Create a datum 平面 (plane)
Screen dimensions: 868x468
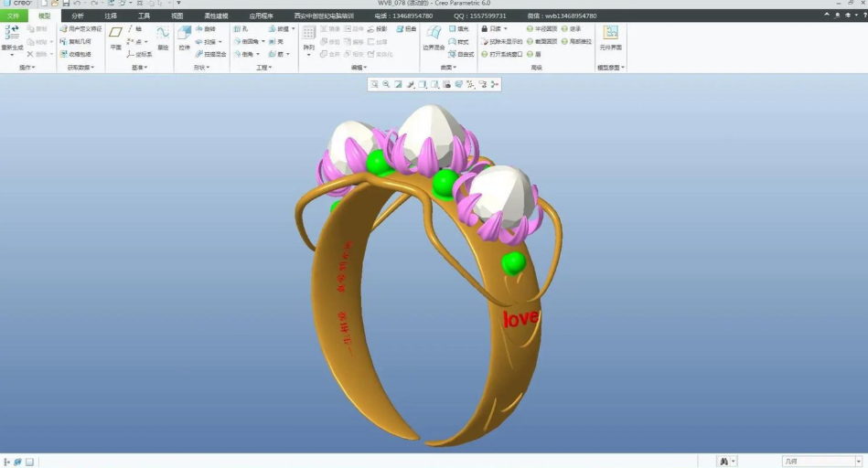(x=115, y=37)
